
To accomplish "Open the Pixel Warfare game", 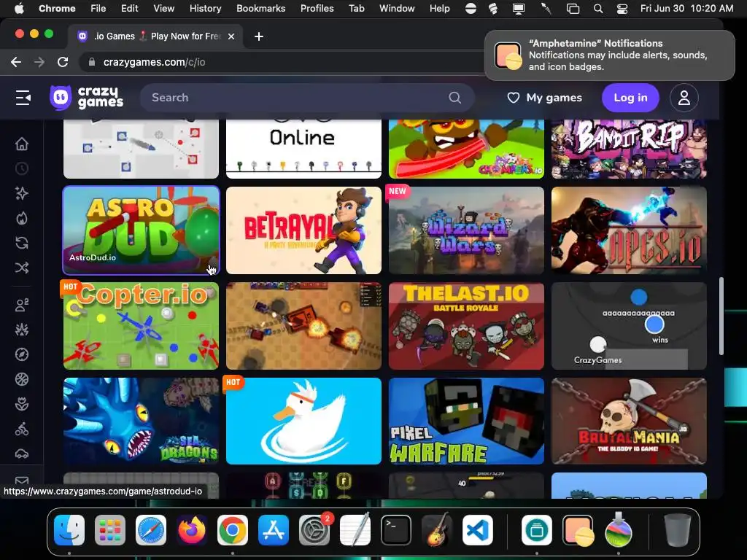I will pos(466,421).
